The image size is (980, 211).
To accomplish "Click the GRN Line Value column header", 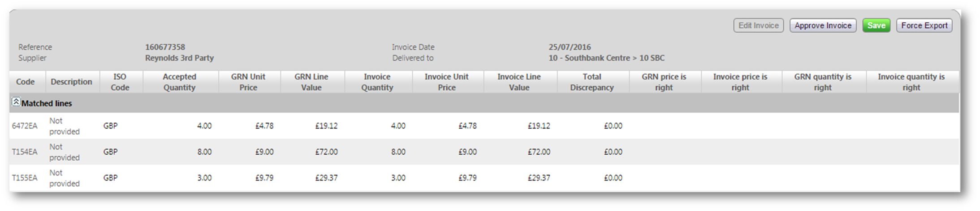I will pos(312,82).
